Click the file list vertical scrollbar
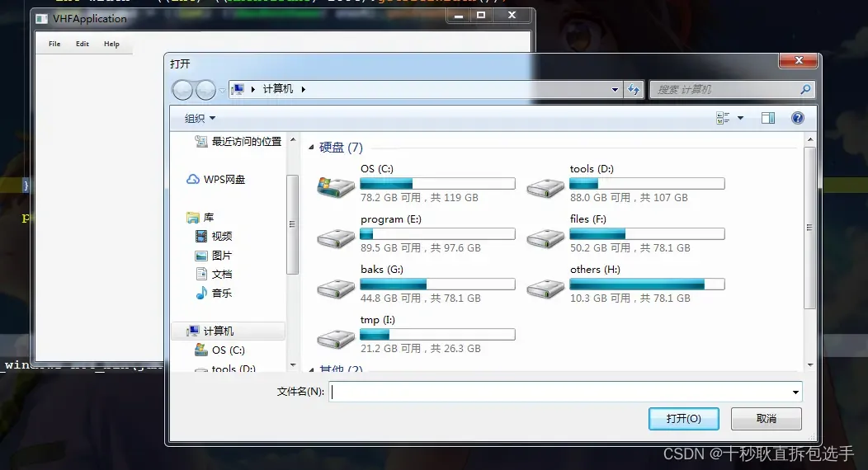Screen dimensions: 868x470 (x=810, y=228)
